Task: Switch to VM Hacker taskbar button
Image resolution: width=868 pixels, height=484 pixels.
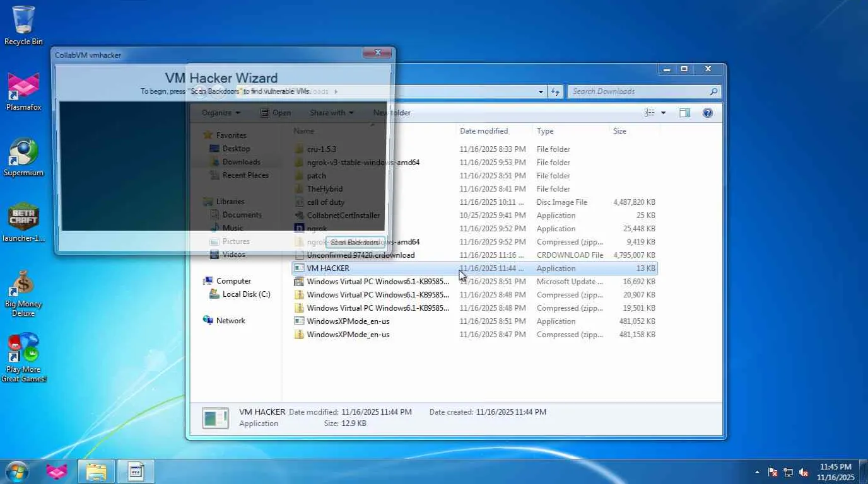Action: pos(136,471)
